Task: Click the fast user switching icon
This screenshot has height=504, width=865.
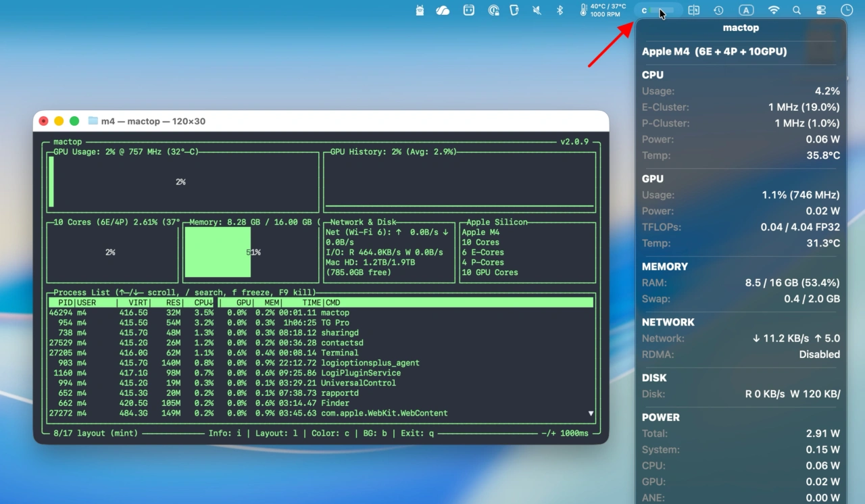Action: 821,10
